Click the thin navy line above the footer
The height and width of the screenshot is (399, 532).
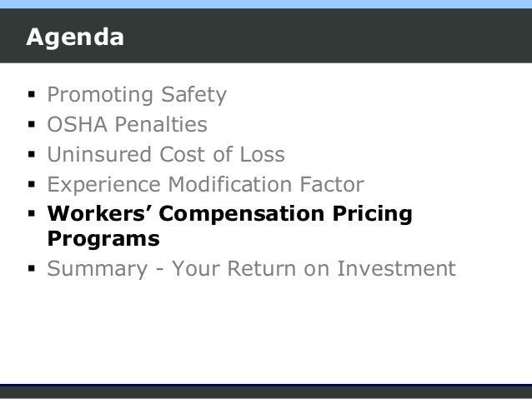click(266, 386)
